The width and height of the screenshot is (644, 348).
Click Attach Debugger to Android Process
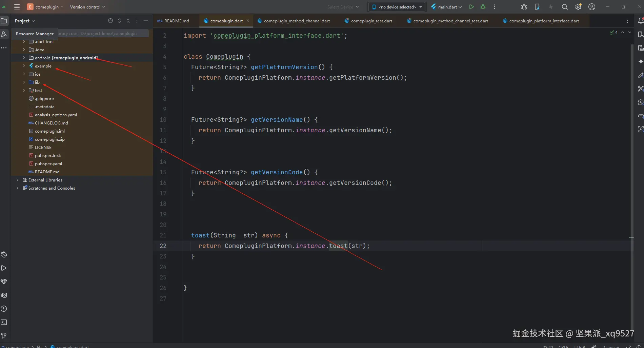point(524,7)
